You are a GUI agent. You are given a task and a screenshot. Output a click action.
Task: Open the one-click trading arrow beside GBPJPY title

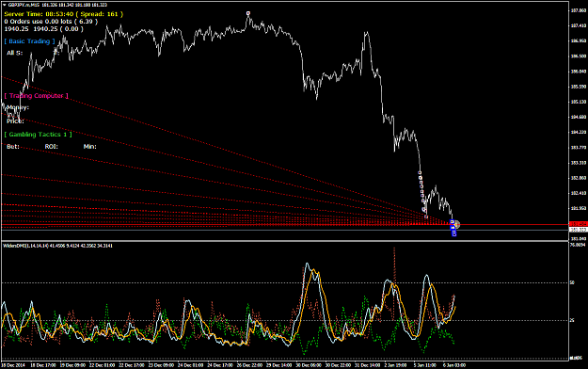5,5
